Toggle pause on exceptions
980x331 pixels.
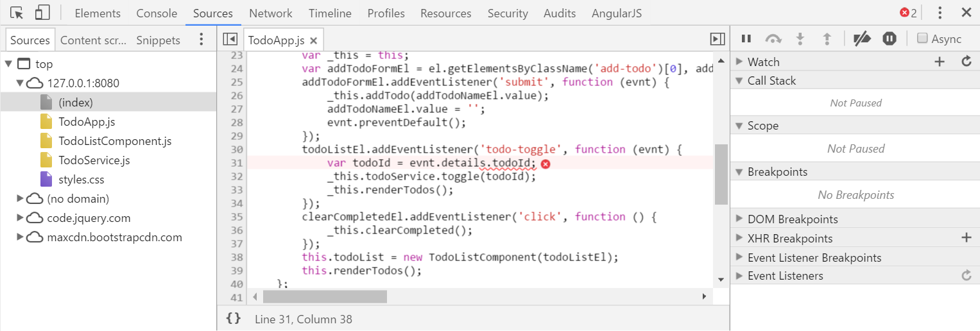coord(889,39)
